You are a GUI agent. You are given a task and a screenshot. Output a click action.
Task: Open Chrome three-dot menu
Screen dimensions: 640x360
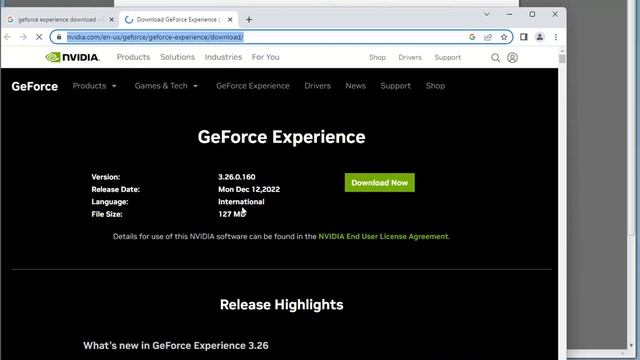pos(556,37)
